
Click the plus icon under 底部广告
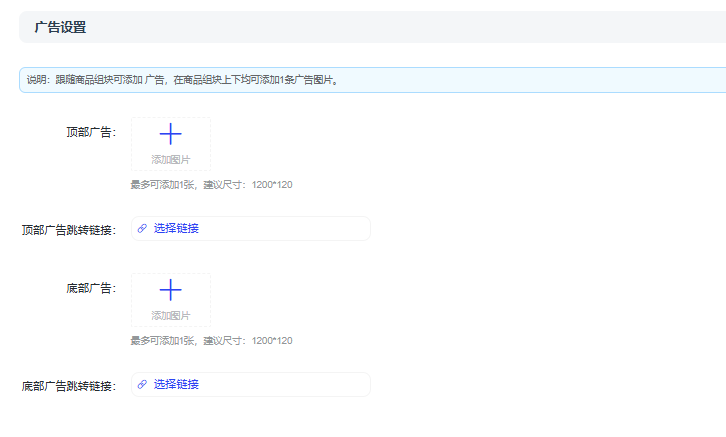tap(171, 290)
